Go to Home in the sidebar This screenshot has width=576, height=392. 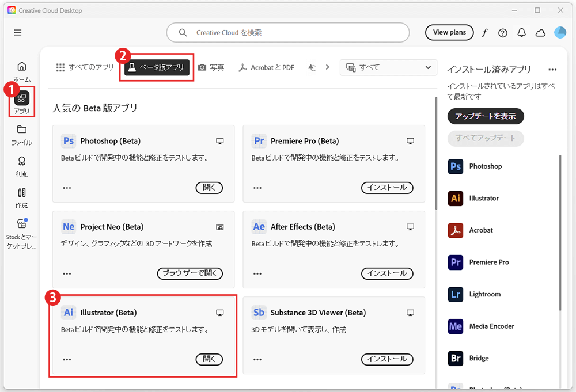tap(22, 71)
